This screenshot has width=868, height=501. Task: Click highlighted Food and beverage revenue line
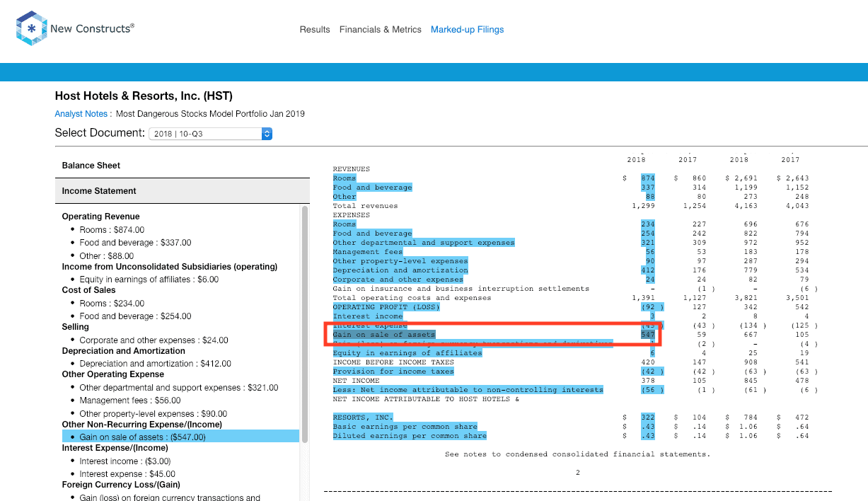click(372, 188)
